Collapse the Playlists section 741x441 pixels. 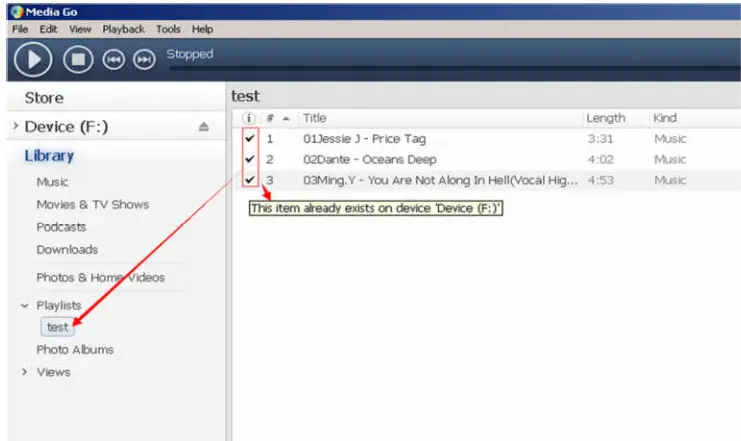click(25, 306)
